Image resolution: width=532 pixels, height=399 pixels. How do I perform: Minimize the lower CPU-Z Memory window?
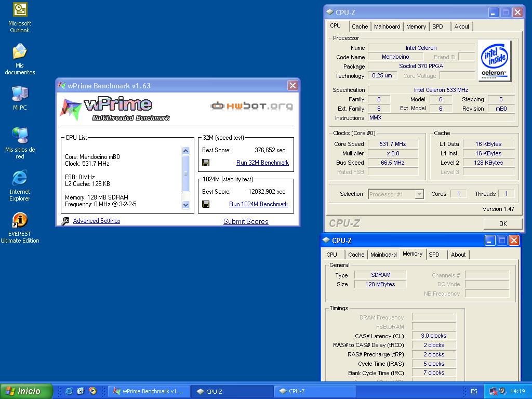click(489, 241)
